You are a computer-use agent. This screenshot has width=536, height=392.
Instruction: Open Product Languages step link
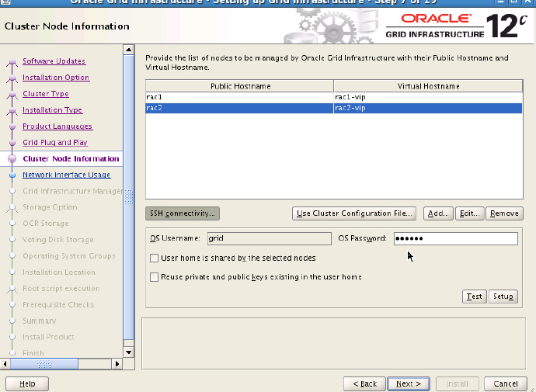(57, 127)
